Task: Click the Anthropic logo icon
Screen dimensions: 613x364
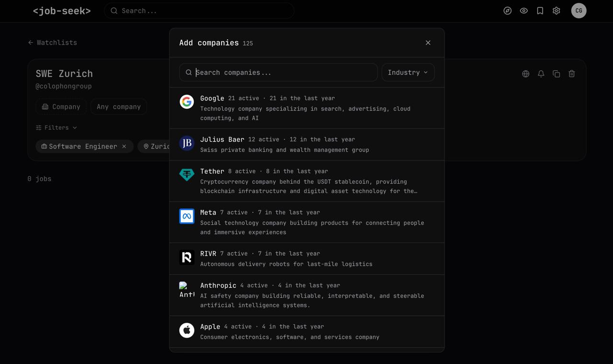Action: (x=187, y=289)
